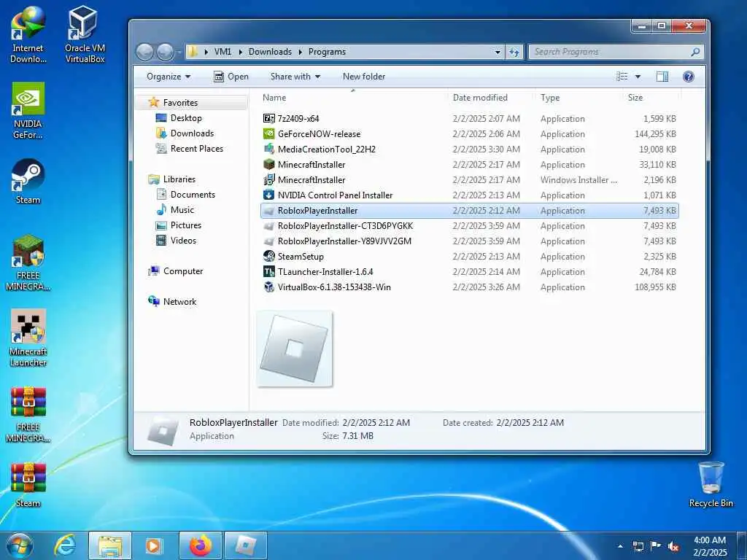Screen dimensions: 747x560
Task: Select Minecraft Launcher desktop icon
Action: (28, 338)
